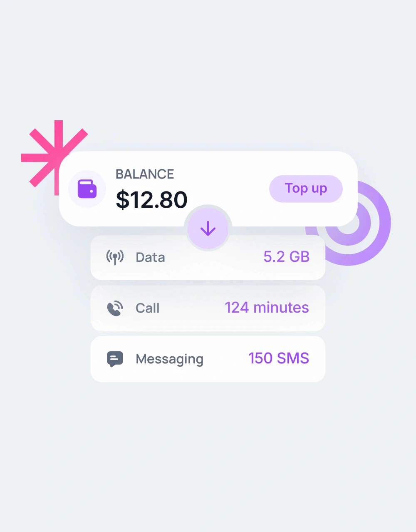The width and height of the screenshot is (416, 532).
Task: Click the purple wallet icon
Action: click(x=87, y=189)
